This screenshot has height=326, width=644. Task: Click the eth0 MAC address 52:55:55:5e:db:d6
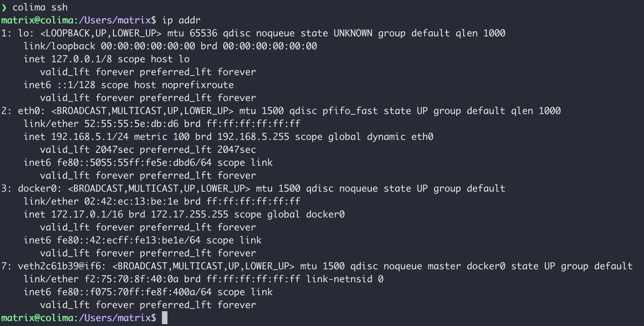pos(131,124)
